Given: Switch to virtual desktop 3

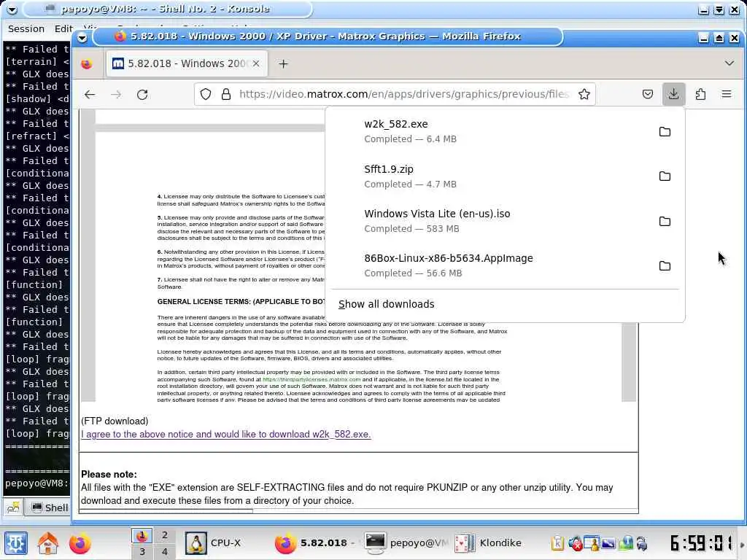Looking at the screenshot, I should point(142,552).
